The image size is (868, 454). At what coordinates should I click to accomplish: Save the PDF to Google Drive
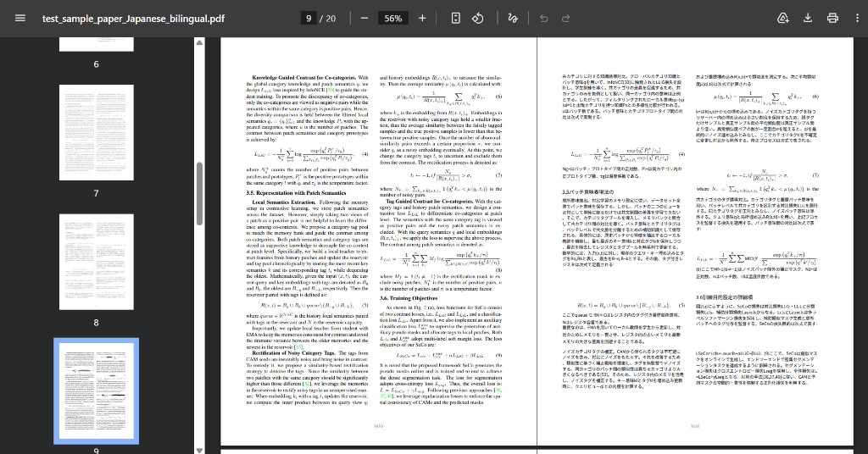782,19
